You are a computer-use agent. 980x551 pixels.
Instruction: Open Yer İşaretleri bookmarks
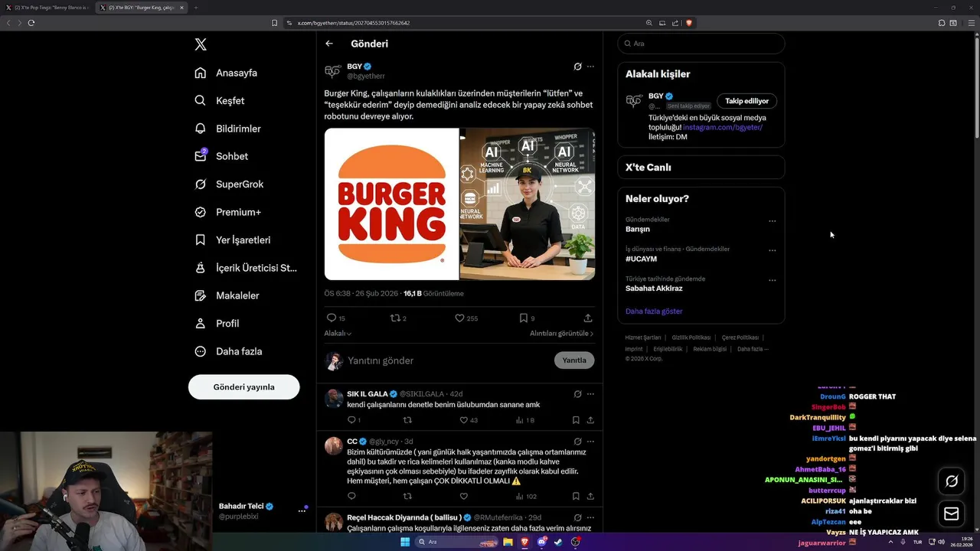tap(233, 240)
